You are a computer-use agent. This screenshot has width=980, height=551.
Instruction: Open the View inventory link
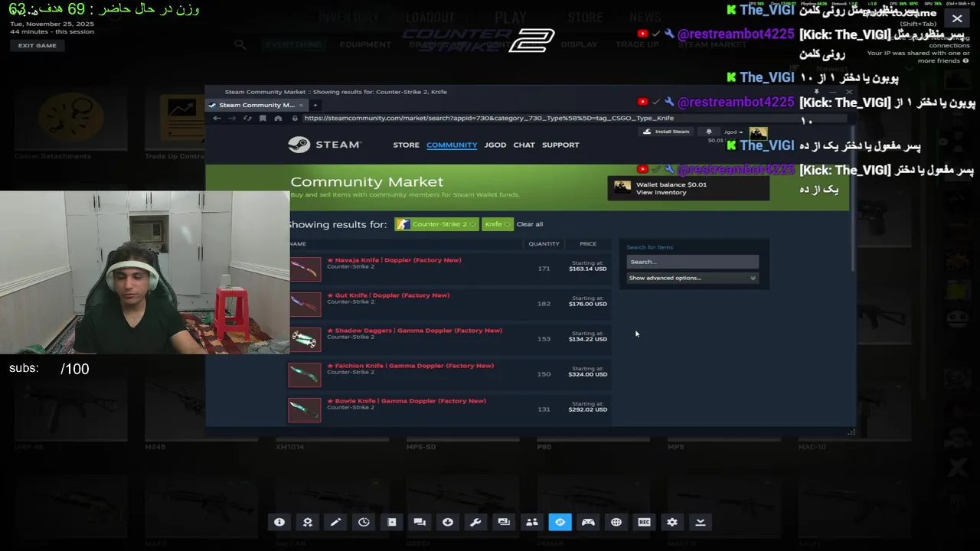pos(661,192)
